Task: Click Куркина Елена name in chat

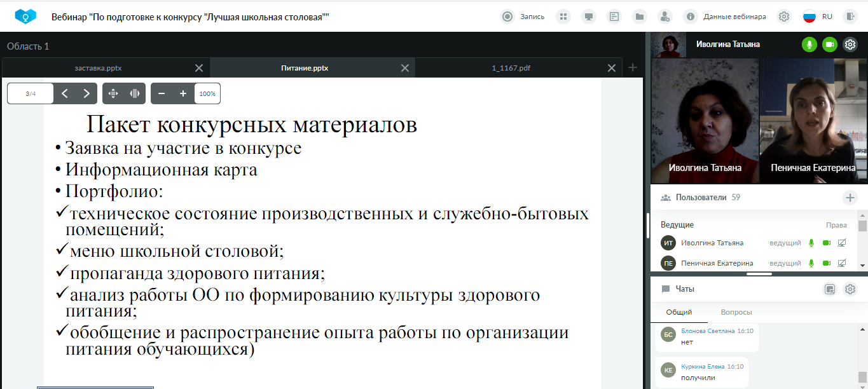Action: coord(703,367)
